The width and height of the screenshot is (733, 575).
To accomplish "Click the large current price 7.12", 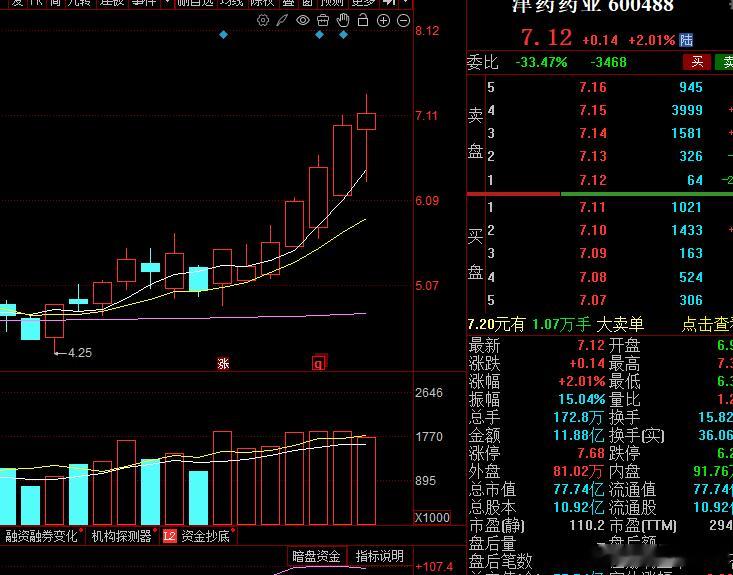I will click(546, 37).
